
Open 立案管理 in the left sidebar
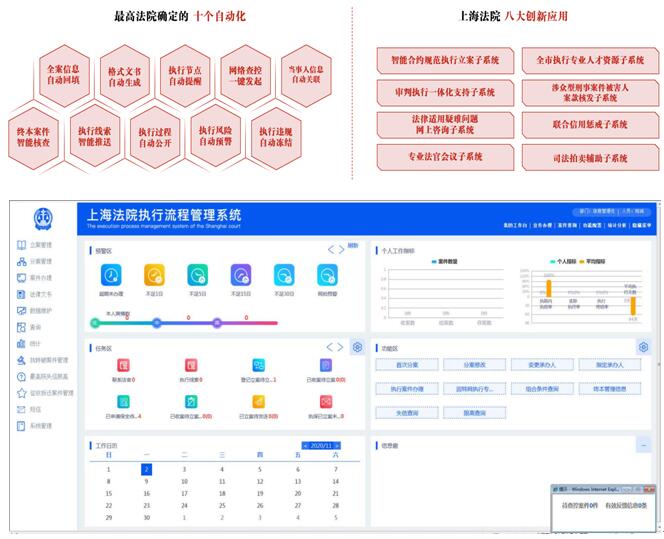[40, 244]
